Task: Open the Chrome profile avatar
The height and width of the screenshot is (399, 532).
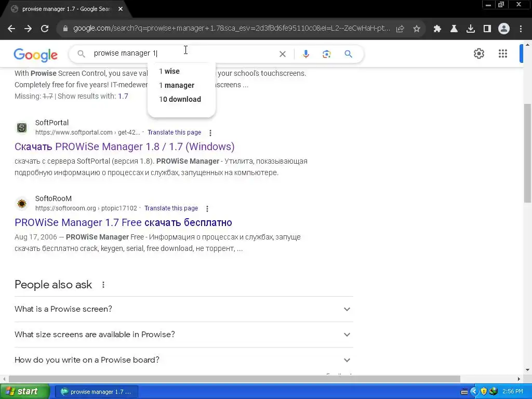Action: (x=504, y=29)
